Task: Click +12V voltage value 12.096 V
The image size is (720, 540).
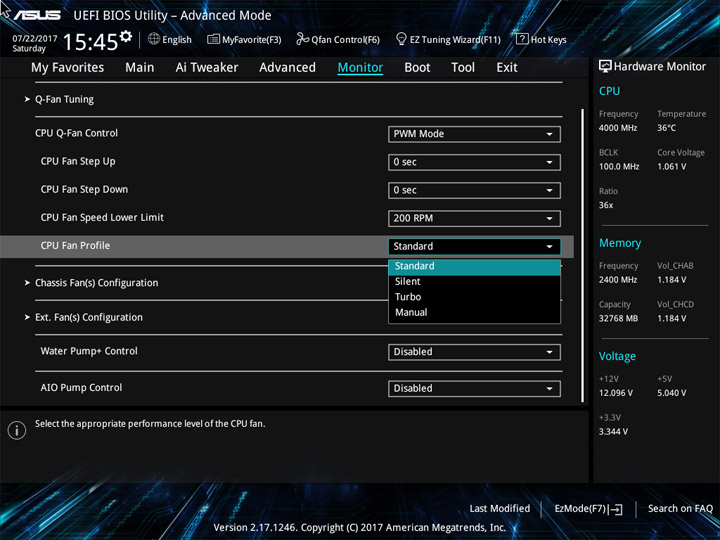Action: 615,393
